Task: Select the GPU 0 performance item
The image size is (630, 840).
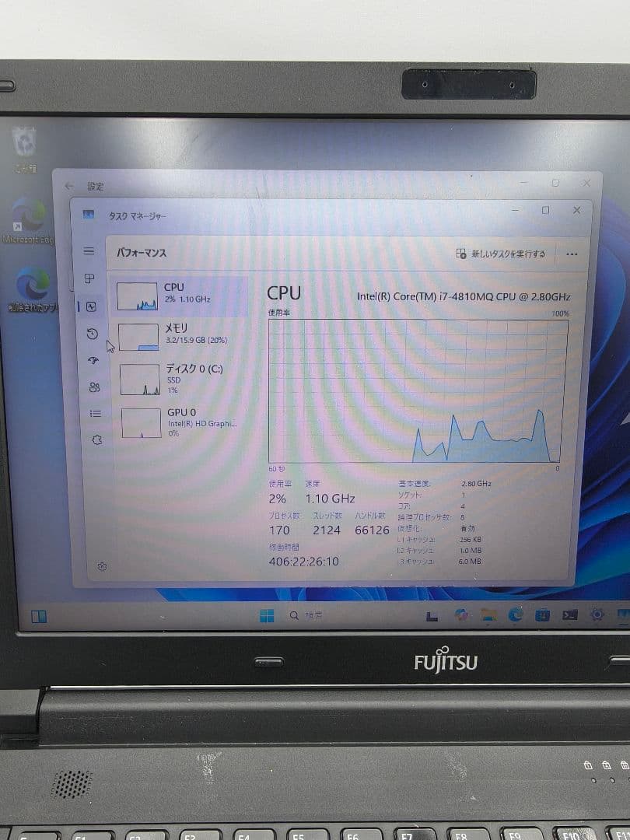Action: [182, 422]
